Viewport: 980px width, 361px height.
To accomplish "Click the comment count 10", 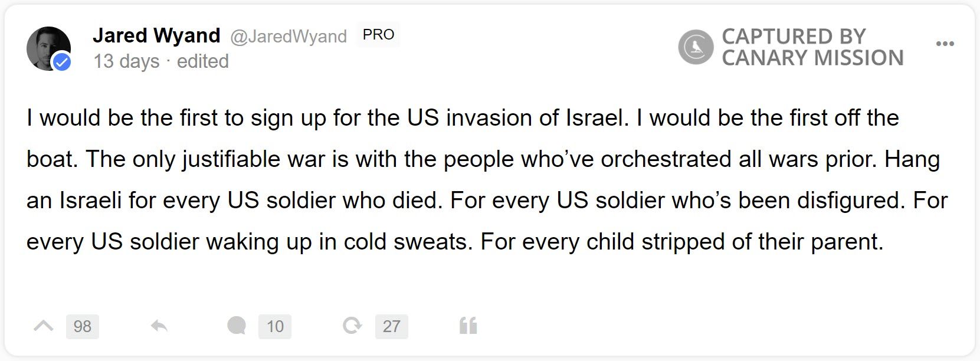I will click(275, 326).
